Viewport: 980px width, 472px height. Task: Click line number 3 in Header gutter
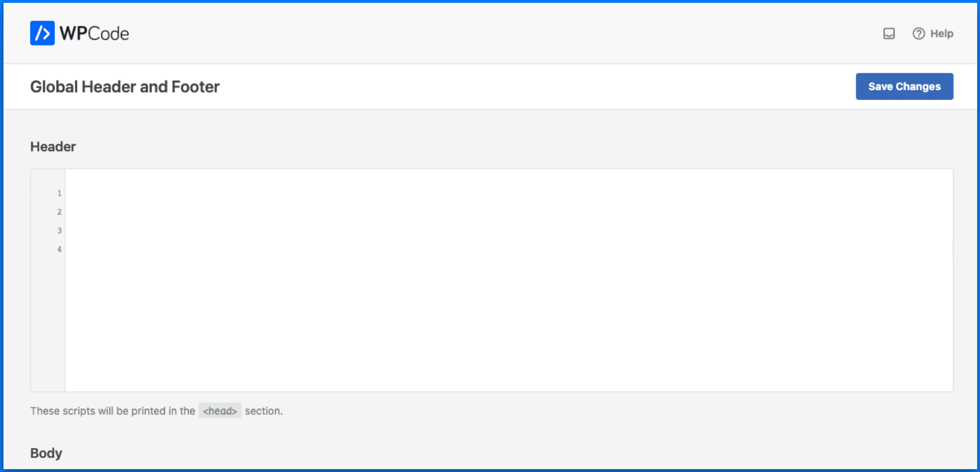pyautogui.click(x=59, y=231)
